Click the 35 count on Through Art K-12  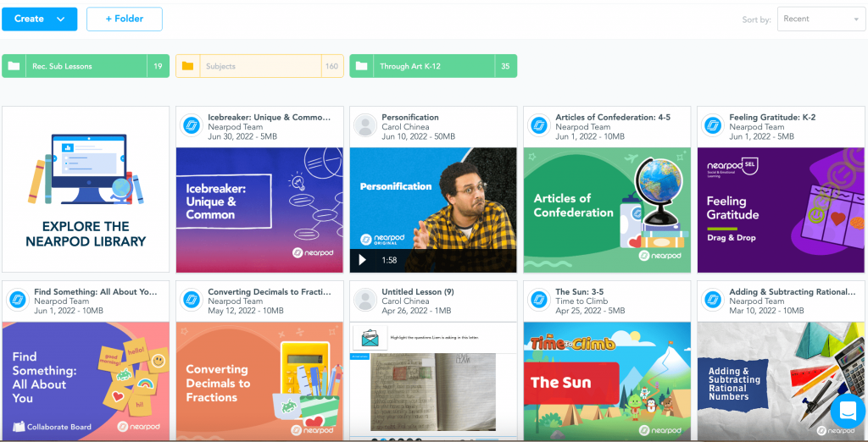pyautogui.click(x=505, y=66)
